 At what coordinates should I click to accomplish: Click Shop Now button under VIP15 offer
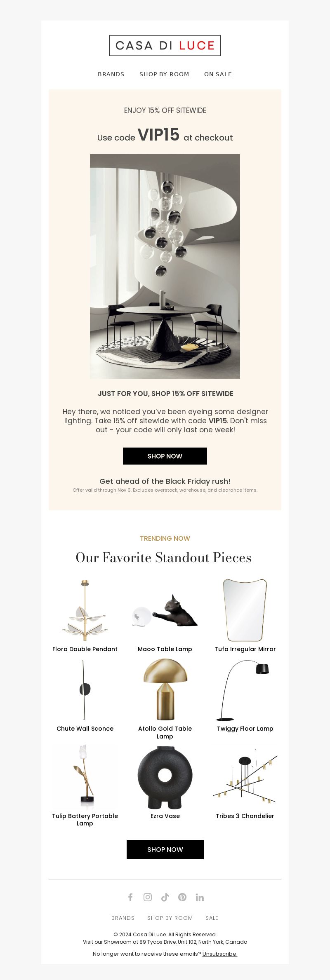point(165,456)
